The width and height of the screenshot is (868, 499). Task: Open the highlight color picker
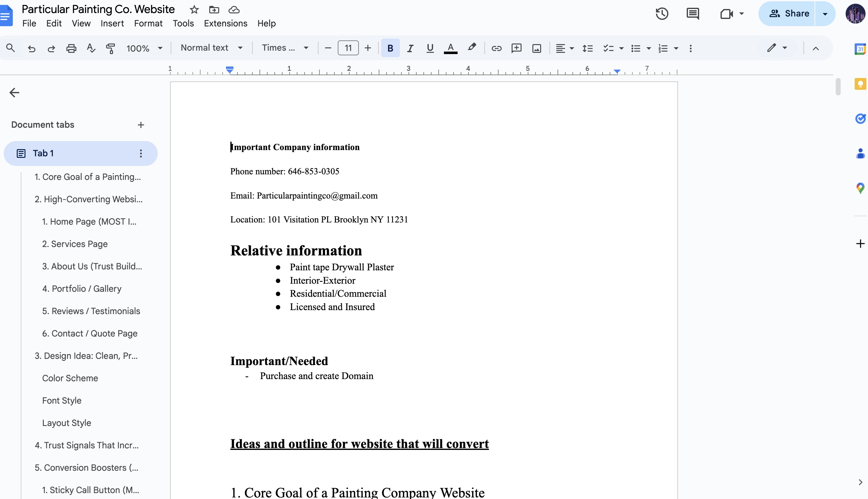472,47
